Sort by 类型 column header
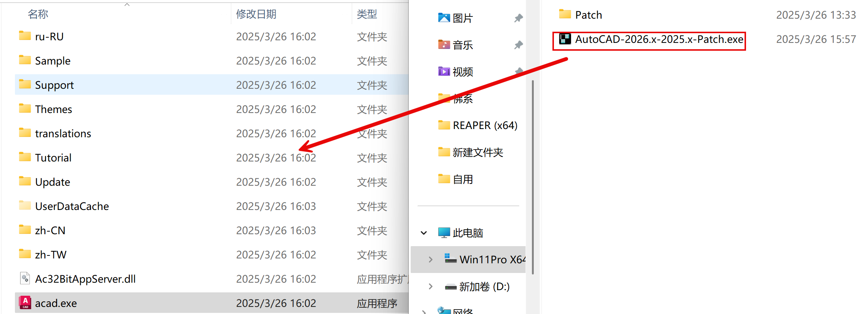The height and width of the screenshot is (314, 868). tap(367, 14)
